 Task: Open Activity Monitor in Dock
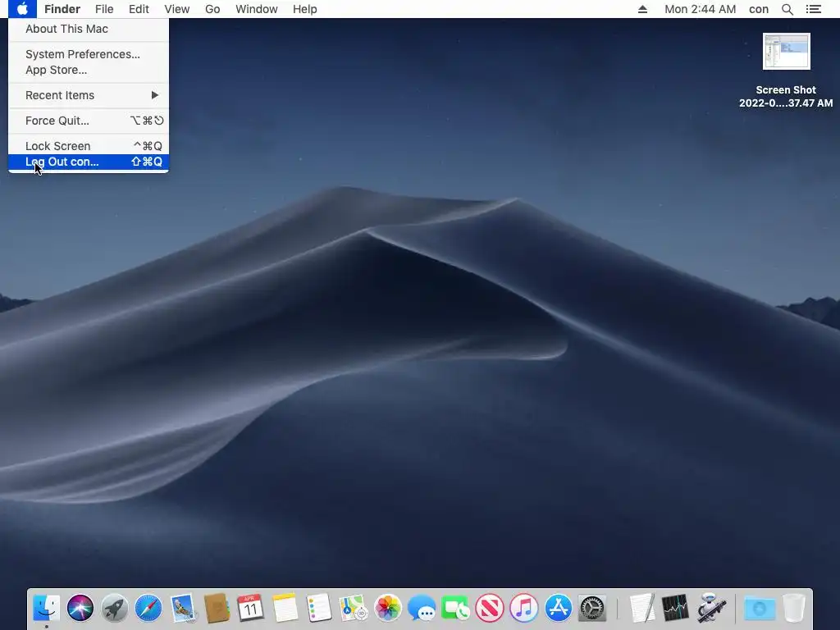pyautogui.click(x=675, y=608)
